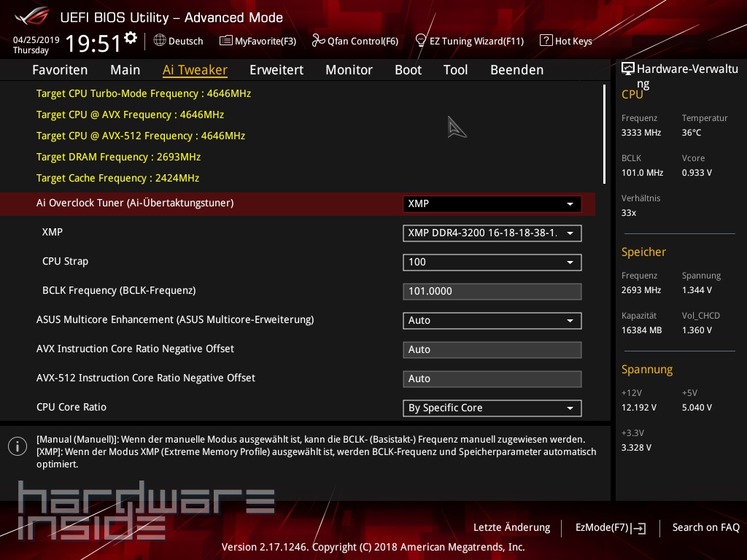Go to the Boot tab
Viewport: 747px width, 560px height.
[x=408, y=70]
